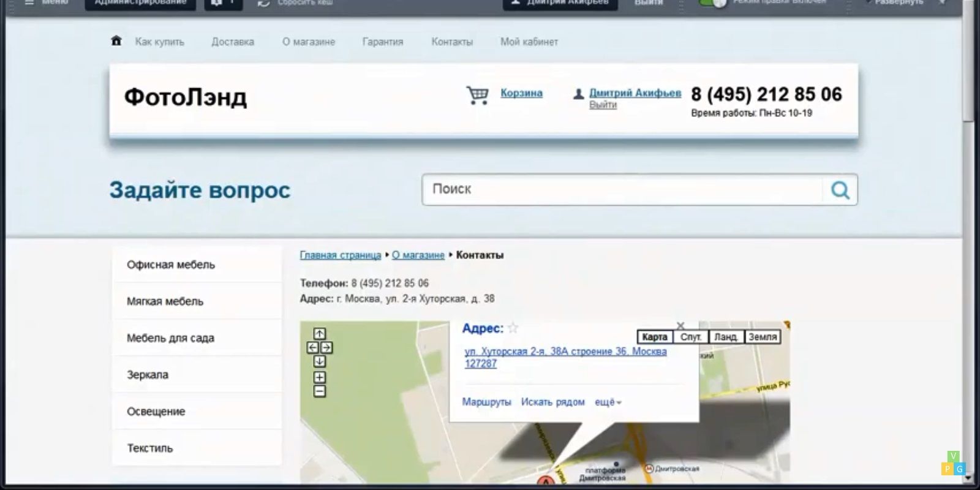Open О магазине top menu item
The height and width of the screenshot is (490, 980).
click(x=309, y=42)
